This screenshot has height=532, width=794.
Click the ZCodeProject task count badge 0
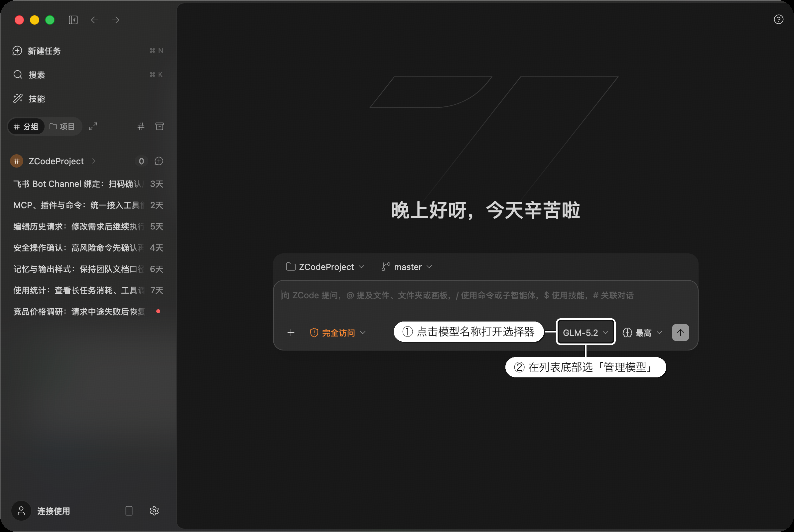pos(141,161)
